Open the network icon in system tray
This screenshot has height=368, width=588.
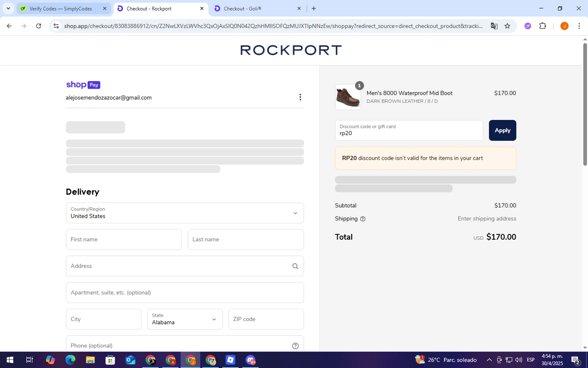[509, 360]
